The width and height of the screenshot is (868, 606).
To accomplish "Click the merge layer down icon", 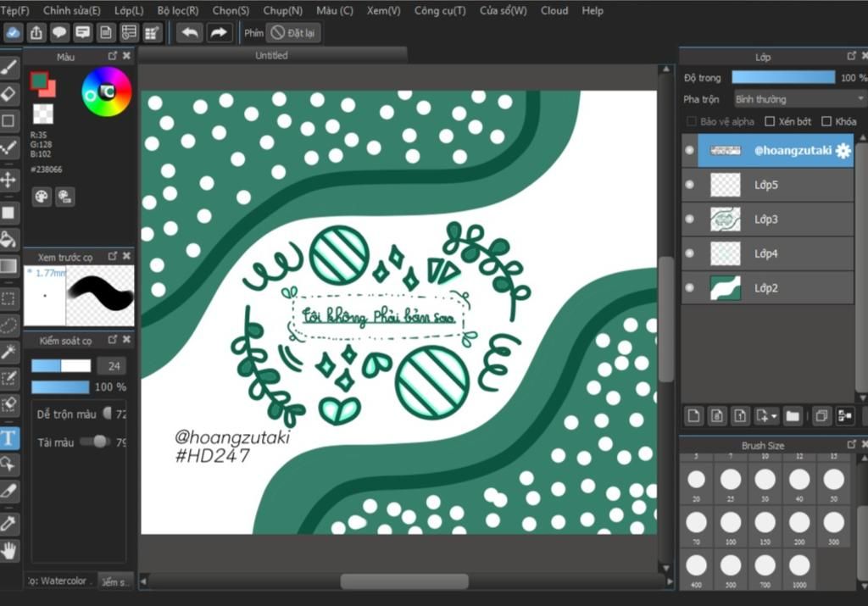I will pyautogui.click(x=845, y=416).
